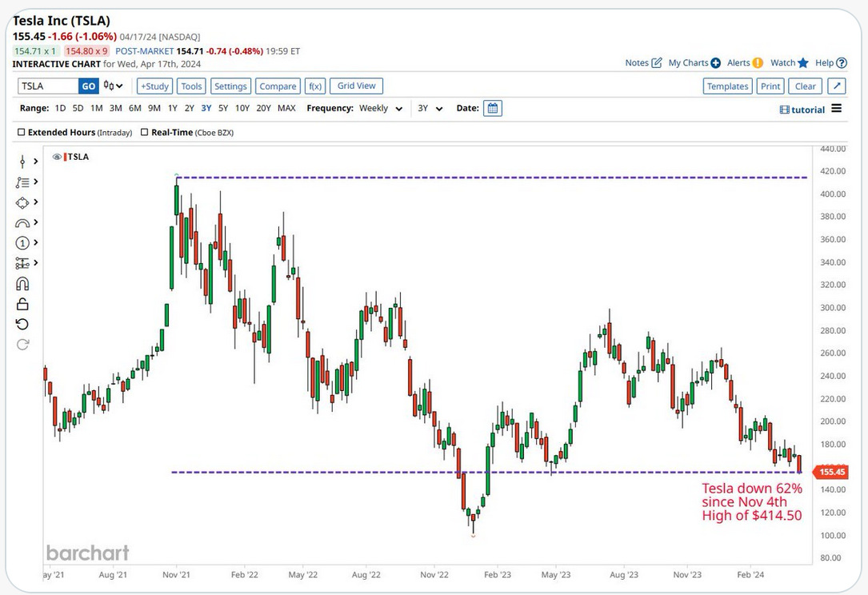This screenshot has height=595, width=868.
Task: Select the 5Y range
Action: [223, 109]
